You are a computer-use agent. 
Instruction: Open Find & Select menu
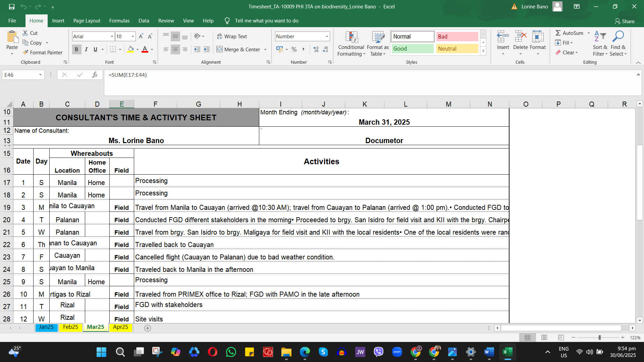tap(618, 44)
